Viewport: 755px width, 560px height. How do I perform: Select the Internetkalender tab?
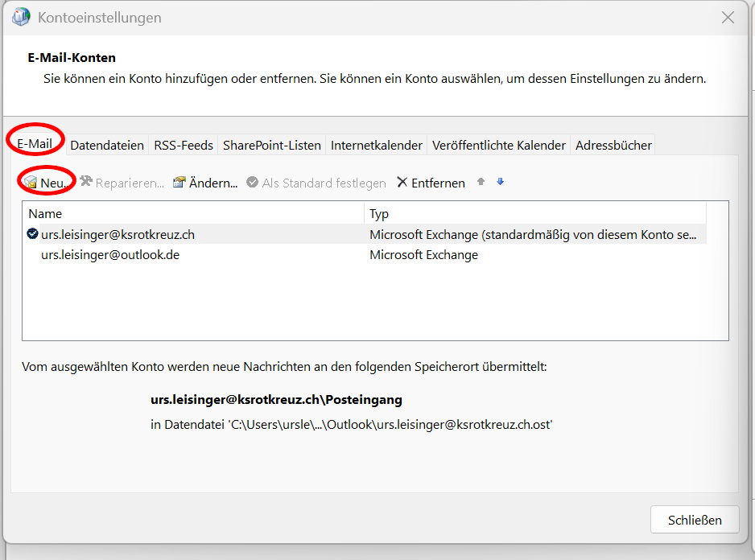coord(376,145)
